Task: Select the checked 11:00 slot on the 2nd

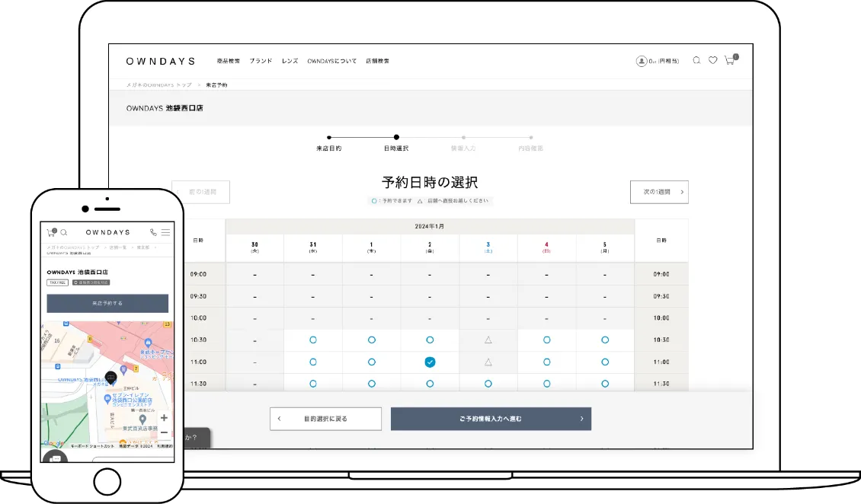Action: pos(430,362)
